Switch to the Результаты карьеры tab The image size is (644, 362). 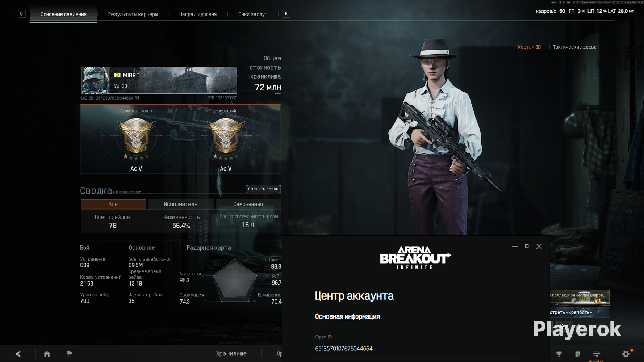[133, 14]
